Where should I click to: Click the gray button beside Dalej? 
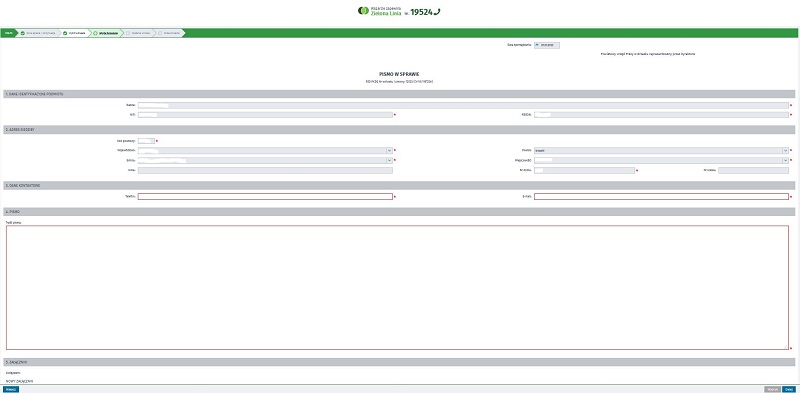click(x=772, y=389)
